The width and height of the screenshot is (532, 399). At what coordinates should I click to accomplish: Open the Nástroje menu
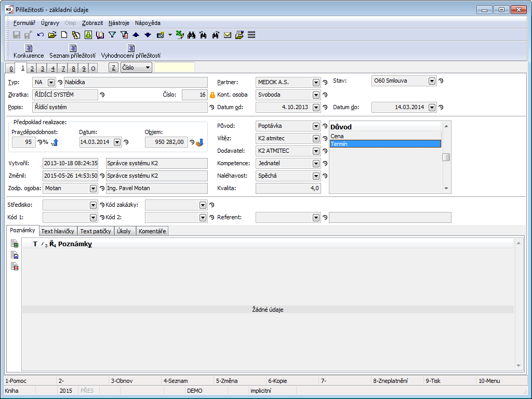[x=120, y=23]
